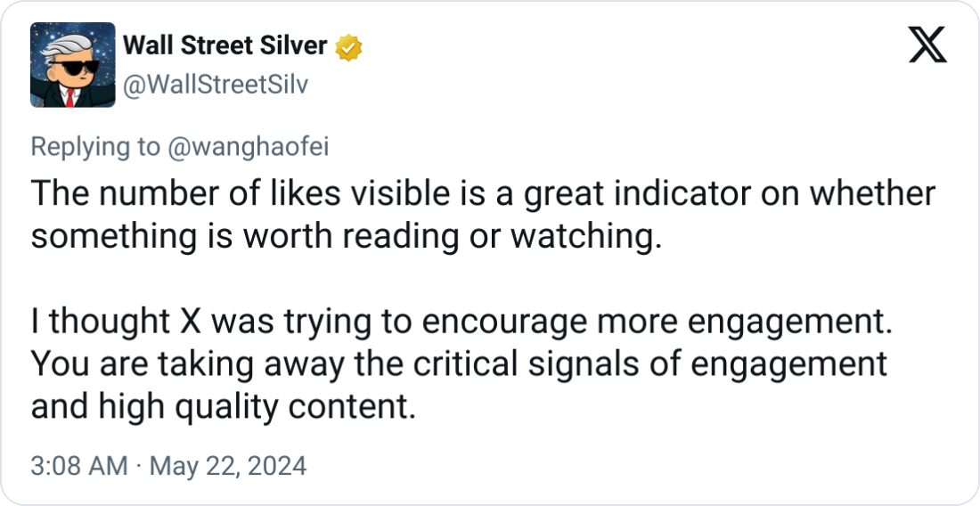
Task: Open Wall Street Silver's profile avatar
Action: [72, 65]
